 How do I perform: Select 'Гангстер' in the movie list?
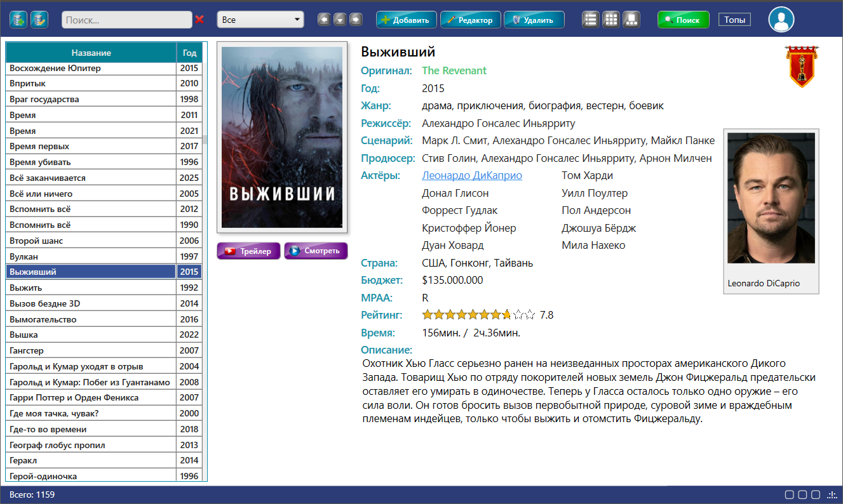pos(91,350)
